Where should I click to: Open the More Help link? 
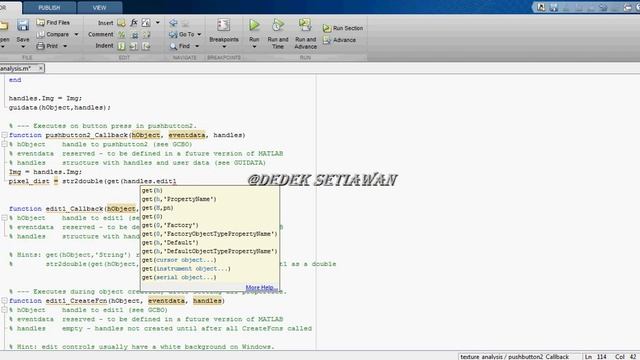coord(260,287)
